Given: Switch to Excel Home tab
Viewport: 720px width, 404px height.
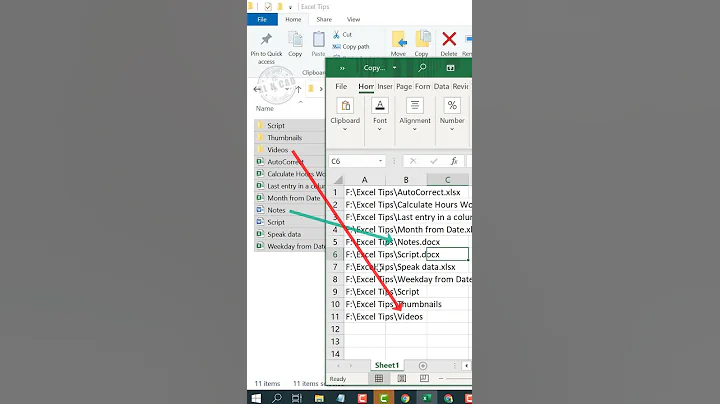Looking at the screenshot, I should pyautogui.click(x=366, y=86).
